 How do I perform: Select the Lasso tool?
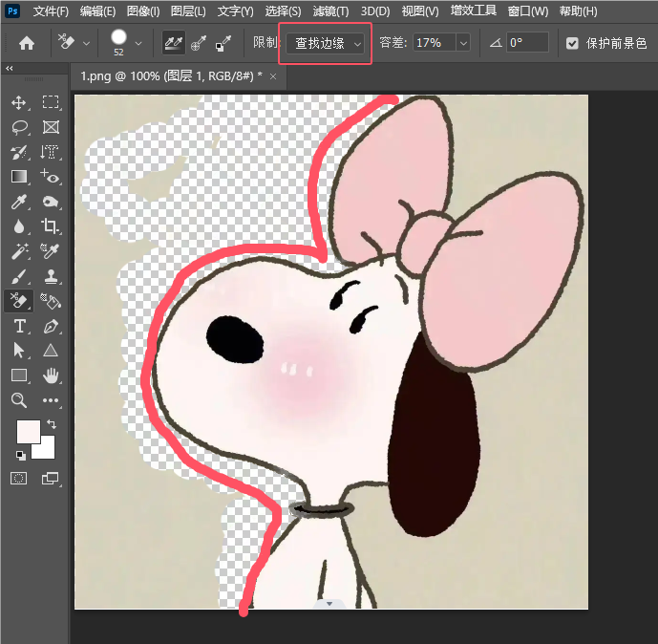coord(19,127)
